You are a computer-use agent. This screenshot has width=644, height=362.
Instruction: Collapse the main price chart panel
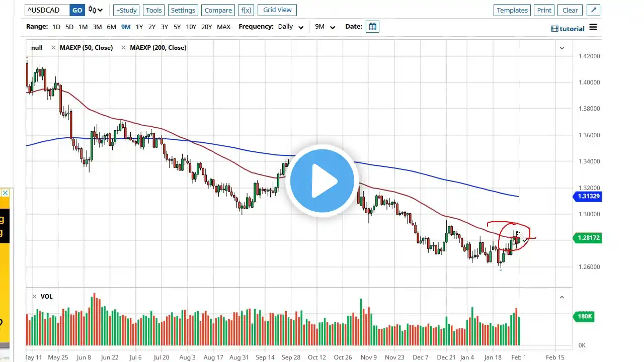point(562,48)
